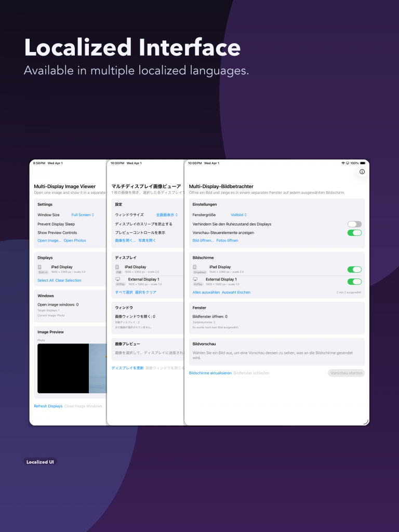The height and width of the screenshot is (532, 399).
Task: Click Bildschirme aktualisieren link
Action: pyautogui.click(x=210, y=373)
